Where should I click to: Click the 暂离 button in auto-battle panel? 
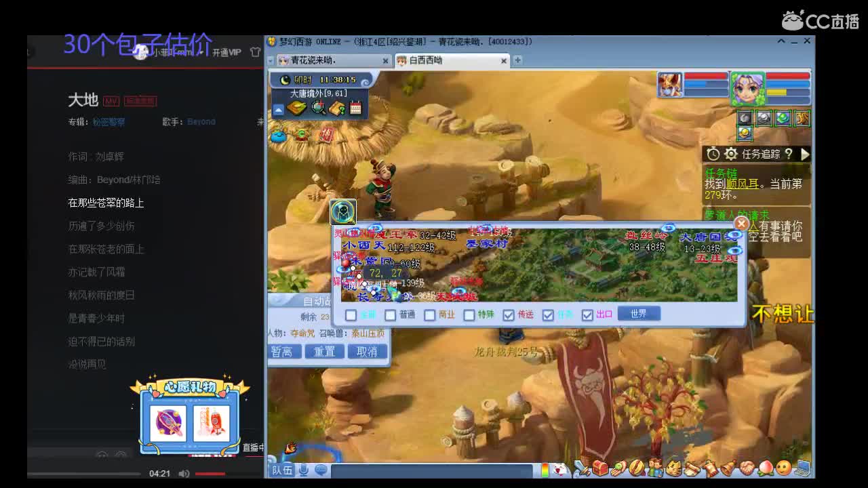[282, 352]
